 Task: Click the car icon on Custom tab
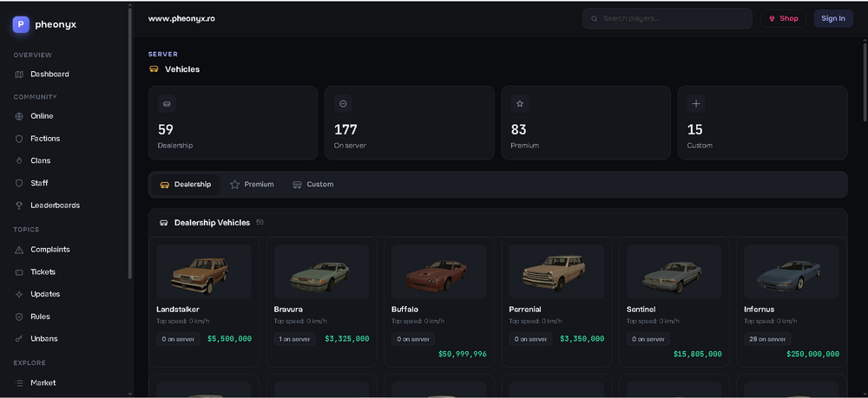click(x=297, y=185)
